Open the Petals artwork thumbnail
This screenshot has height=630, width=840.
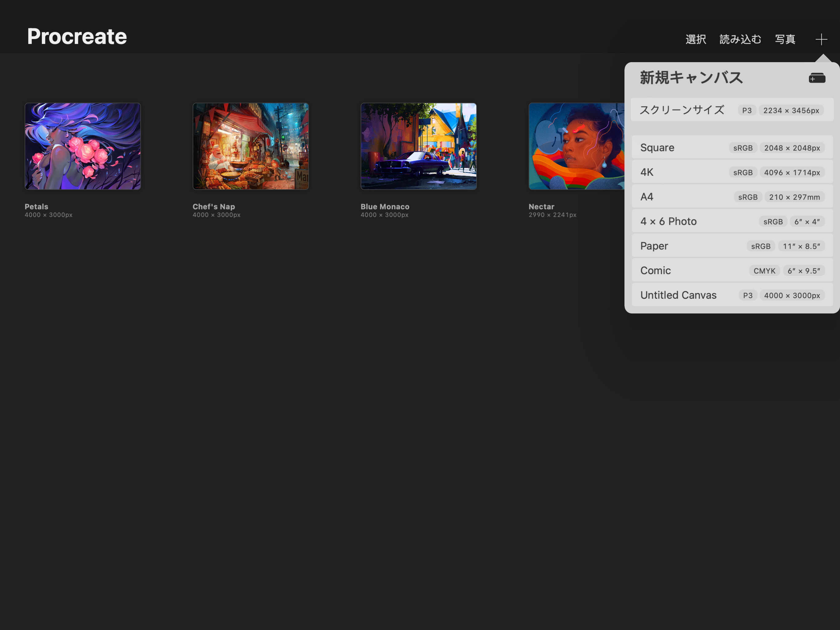click(x=83, y=146)
